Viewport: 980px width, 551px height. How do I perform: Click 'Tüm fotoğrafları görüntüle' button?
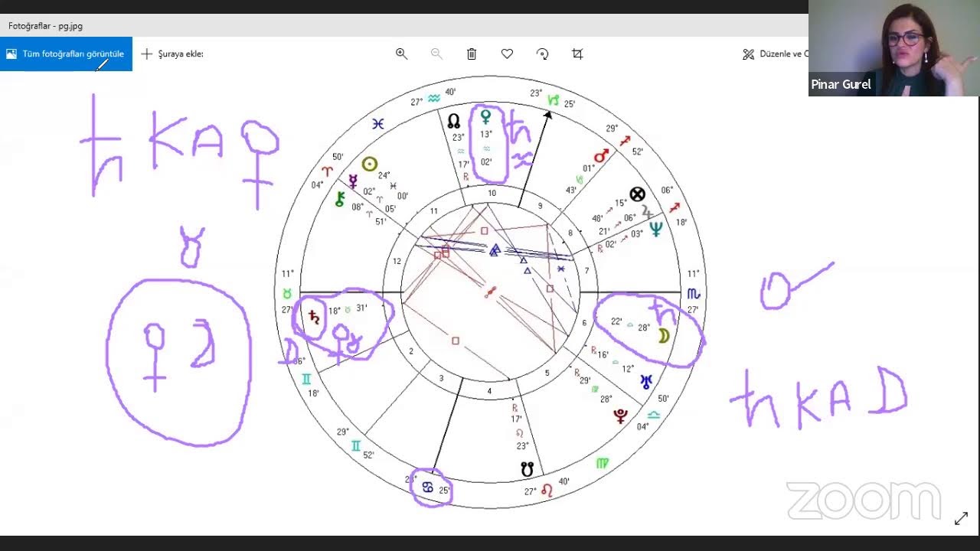(66, 54)
